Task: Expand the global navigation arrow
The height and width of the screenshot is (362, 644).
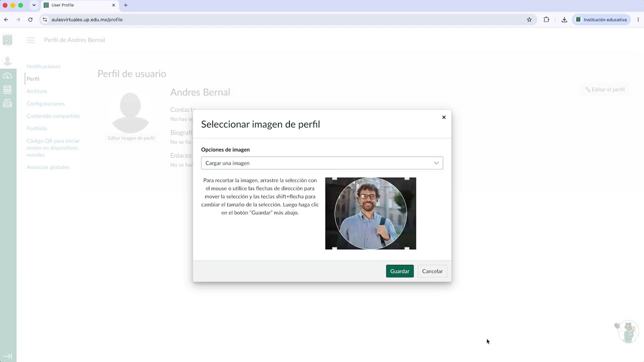Action: click(x=8, y=356)
